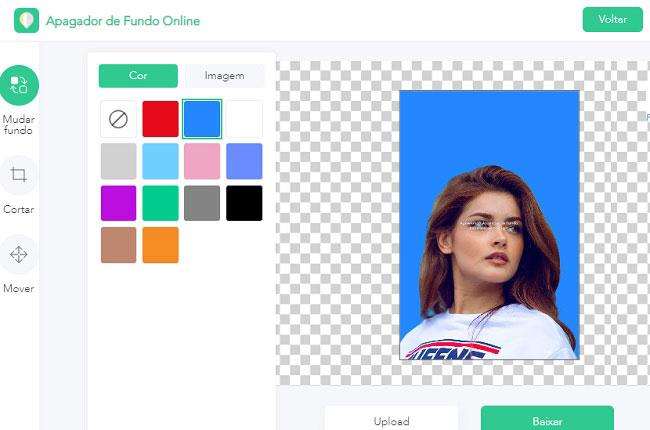The width and height of the screenshot is (650, 430).
Task: Click the Voltar button
Action: point(612,19)
